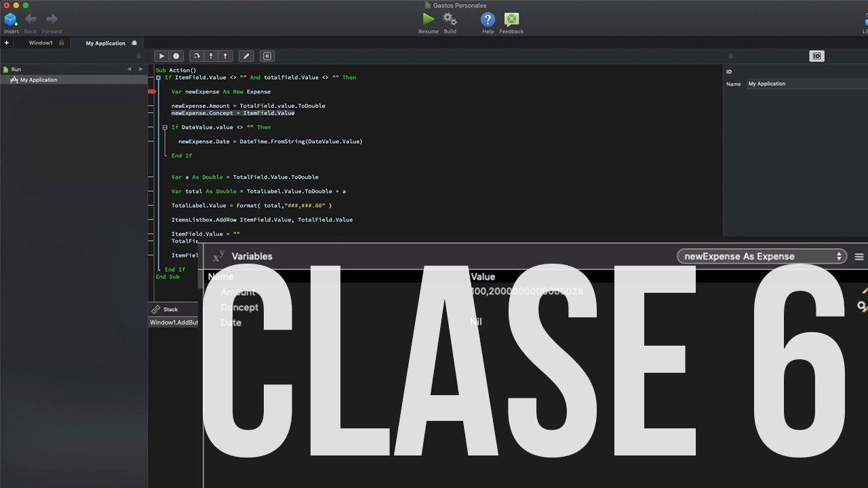The image size is (868, 488).
Task: Open the Help icon
Action: (488, 20)
